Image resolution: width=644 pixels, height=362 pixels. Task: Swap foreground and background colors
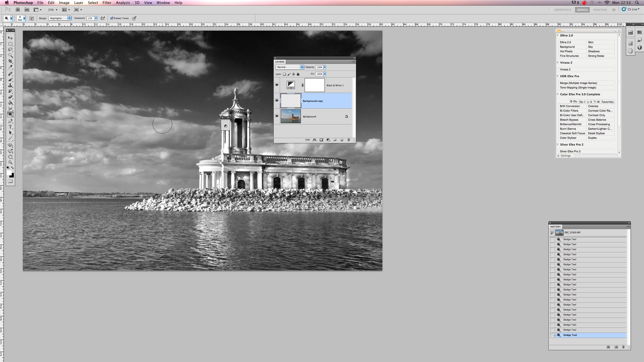pos(12,168)
